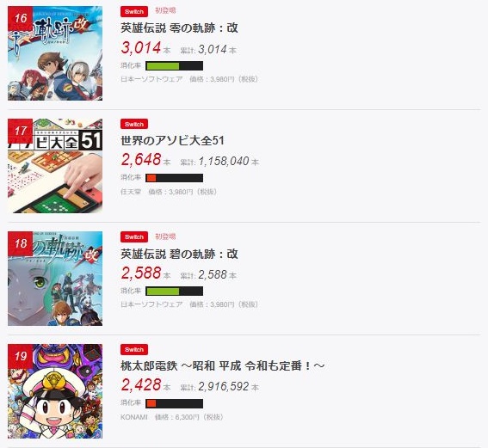Viewport: 488px width, 448px height.
Task: Click 碧の軌跡：改 cover art thumbnail
Action: click(x=55, y=279)
